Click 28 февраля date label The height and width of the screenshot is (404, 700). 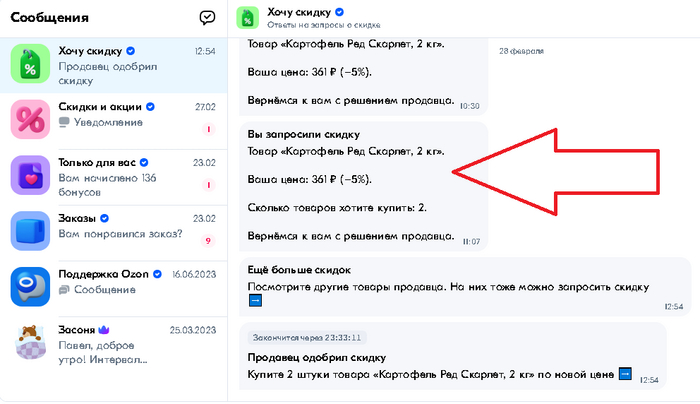[521, 51]
